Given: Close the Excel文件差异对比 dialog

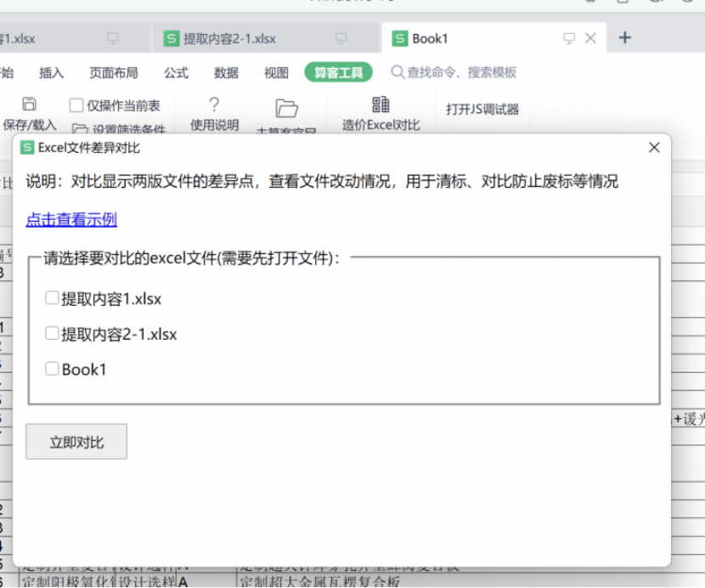Looking at the screenshot, I should pos(654,148).
